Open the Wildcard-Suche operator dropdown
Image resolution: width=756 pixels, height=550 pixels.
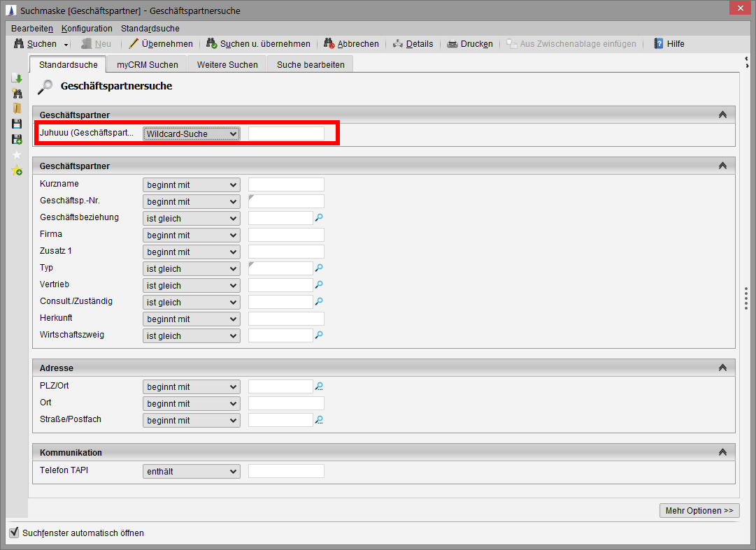192,133
